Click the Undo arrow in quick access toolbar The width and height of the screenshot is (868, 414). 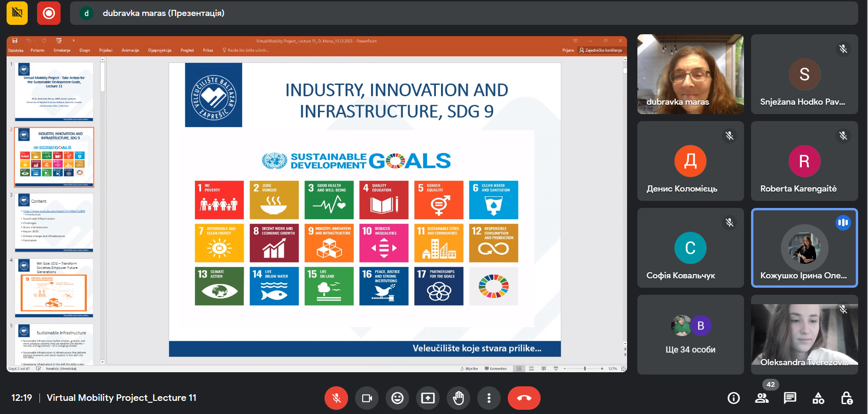click(x=29, y=41)
